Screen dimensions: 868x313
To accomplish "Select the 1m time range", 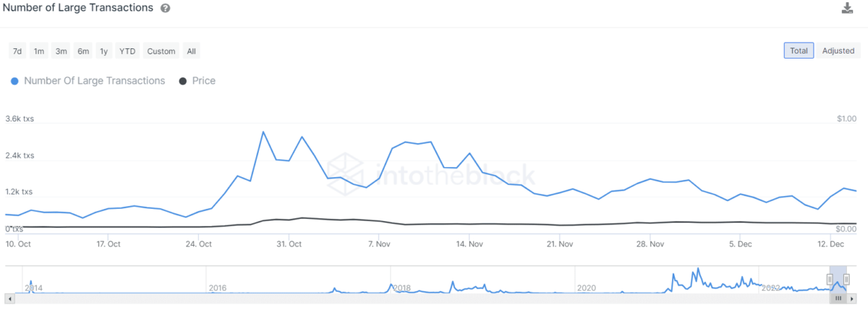I will tap(39, 51).
